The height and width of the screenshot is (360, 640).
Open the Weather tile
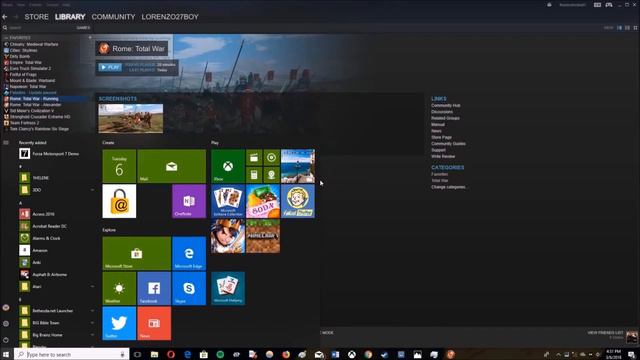(x=119, y=289)
